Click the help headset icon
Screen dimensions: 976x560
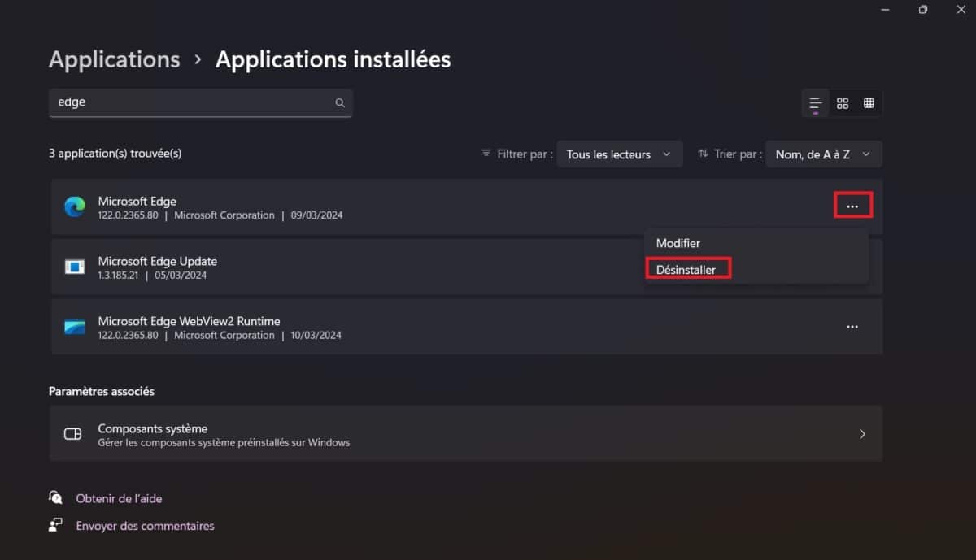coord(55,497)
